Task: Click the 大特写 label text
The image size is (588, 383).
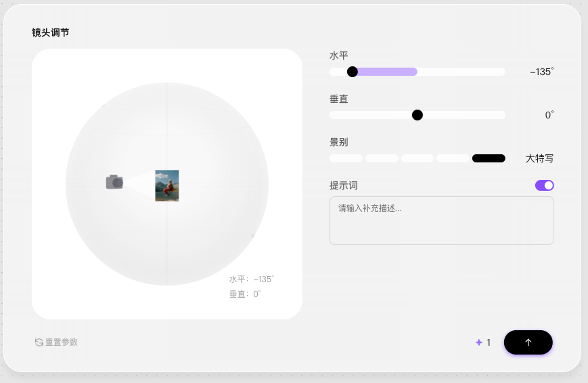Action: tap(539, 158)
